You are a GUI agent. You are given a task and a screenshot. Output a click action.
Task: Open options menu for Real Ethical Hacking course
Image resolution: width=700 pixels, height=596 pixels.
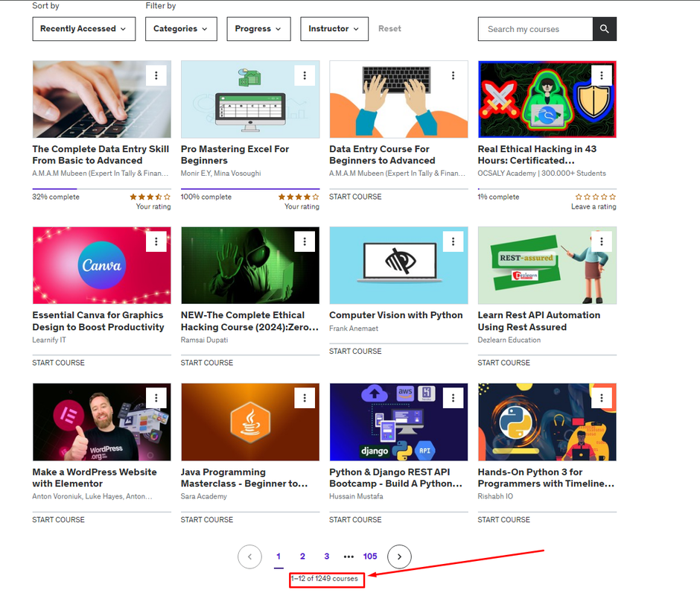tap(602, 75)
